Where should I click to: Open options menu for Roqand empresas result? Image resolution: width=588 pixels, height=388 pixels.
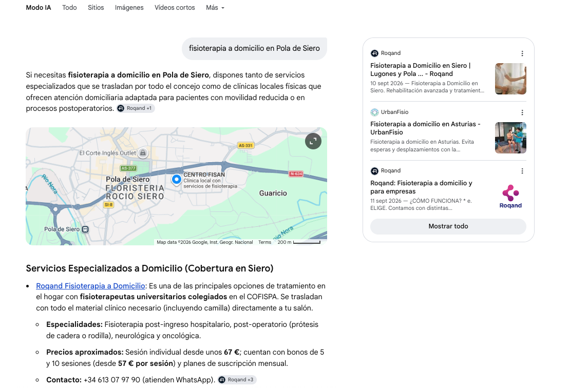[x=522, y=171]
